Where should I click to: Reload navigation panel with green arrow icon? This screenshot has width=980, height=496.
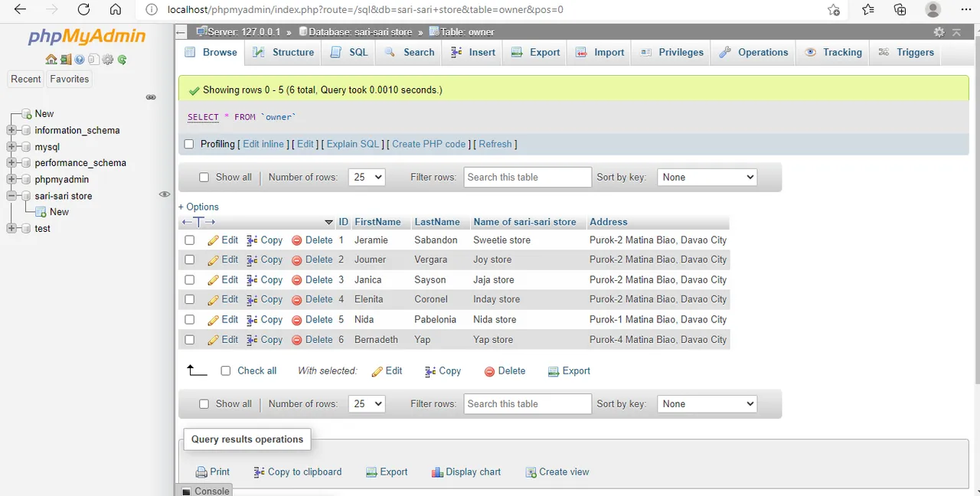(122, 60)
